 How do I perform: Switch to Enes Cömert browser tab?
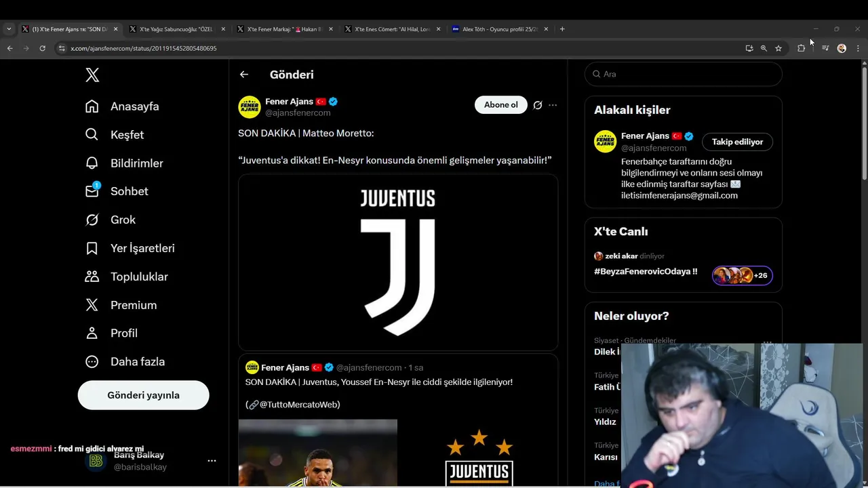click(x=391, y=29)
